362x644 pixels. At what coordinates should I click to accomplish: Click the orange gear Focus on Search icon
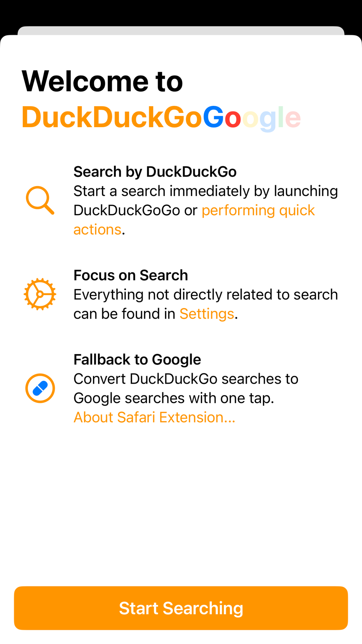[40, 293]
